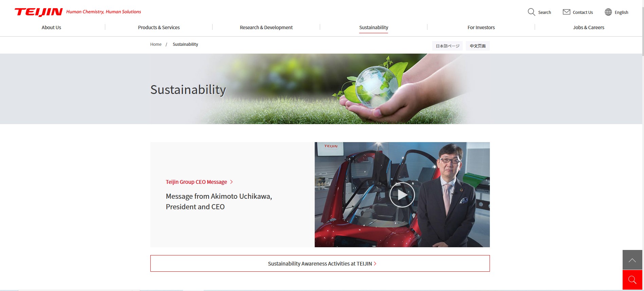Click the 'Message from Akimoto Uchikawa' heading
644x291 pixels.
click(219, 201)
